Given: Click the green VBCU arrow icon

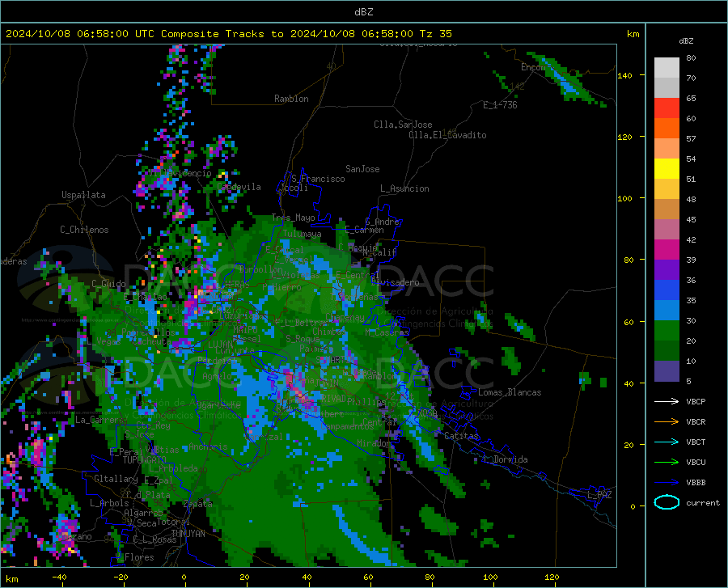Looking at the screenshot, I should [x=667, y=463].
